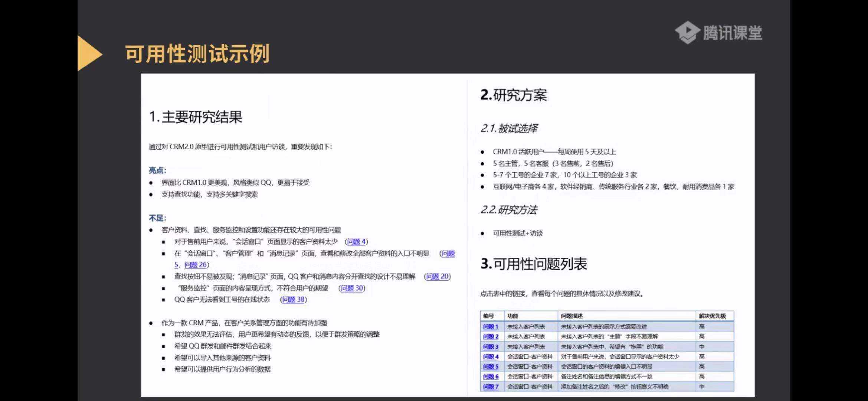
Task: Click the line 希望可以提供用户行为分析的数据
Action: coord(222,369)
